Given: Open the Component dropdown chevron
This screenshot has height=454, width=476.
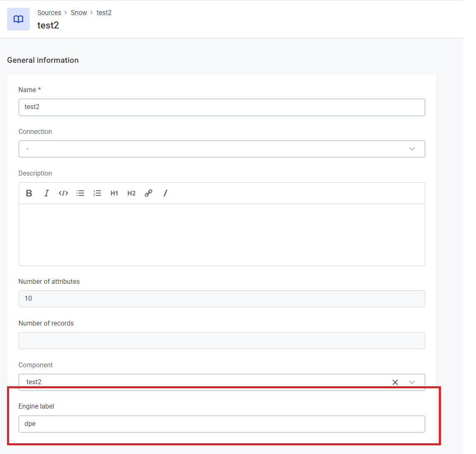Looking at the screenshot, I should tap(412, 382).
